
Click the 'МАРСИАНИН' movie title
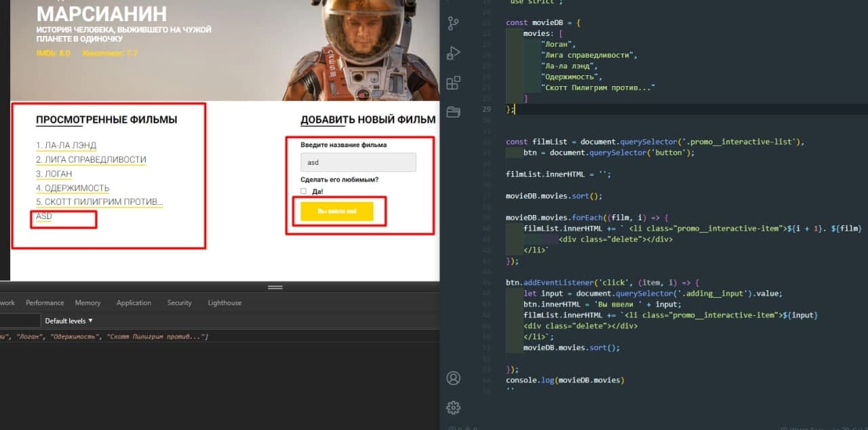pyautogui.click(x=102, y=14)
